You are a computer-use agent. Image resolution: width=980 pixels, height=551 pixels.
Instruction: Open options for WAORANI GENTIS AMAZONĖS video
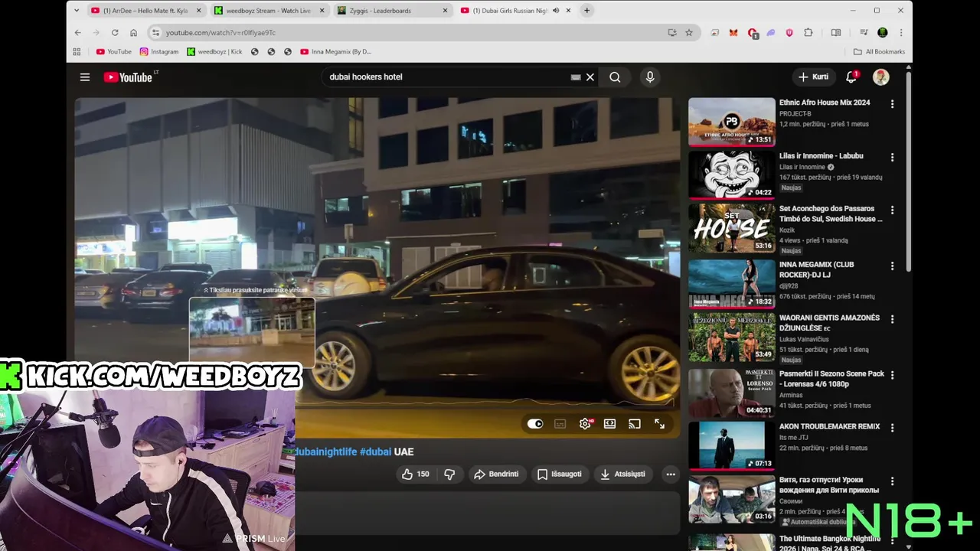pyautogui.click(x=892, y=319)
